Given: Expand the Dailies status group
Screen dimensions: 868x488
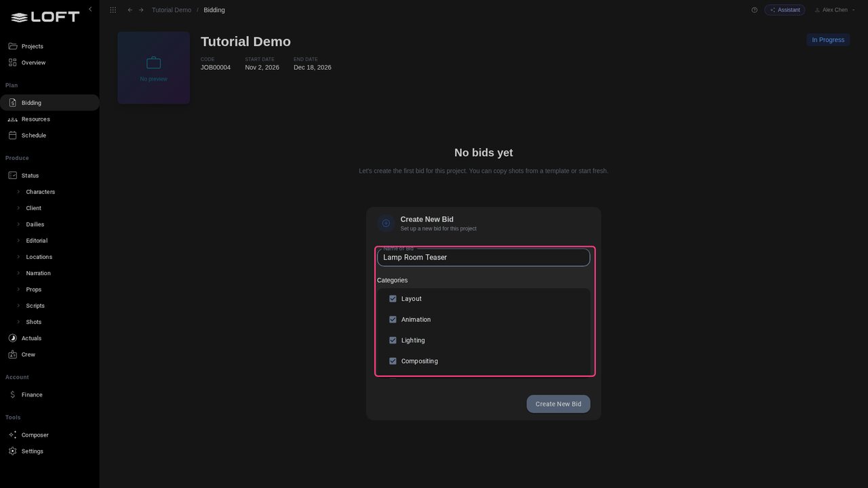Looking at the screenshot, I should 18,224.
